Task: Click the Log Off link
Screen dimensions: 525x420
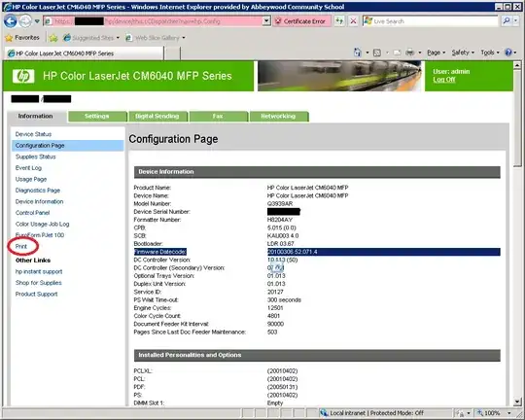Action: (x=443, y=80)
